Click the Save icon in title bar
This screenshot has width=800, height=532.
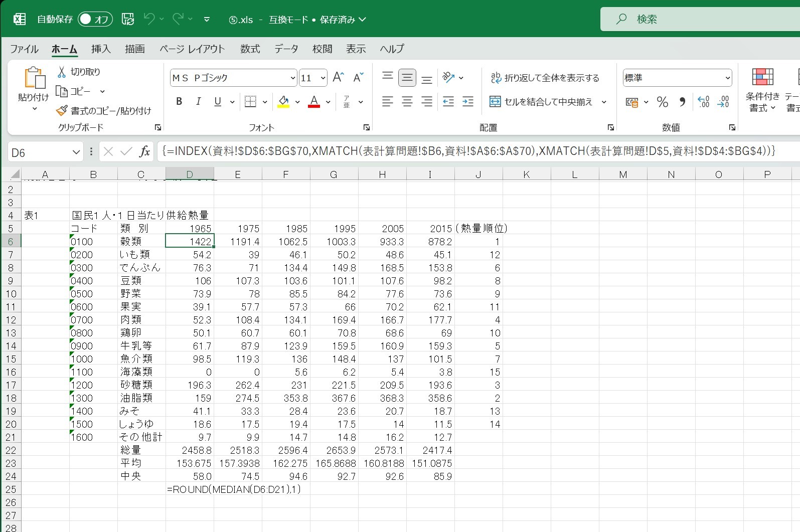[128, 19]
